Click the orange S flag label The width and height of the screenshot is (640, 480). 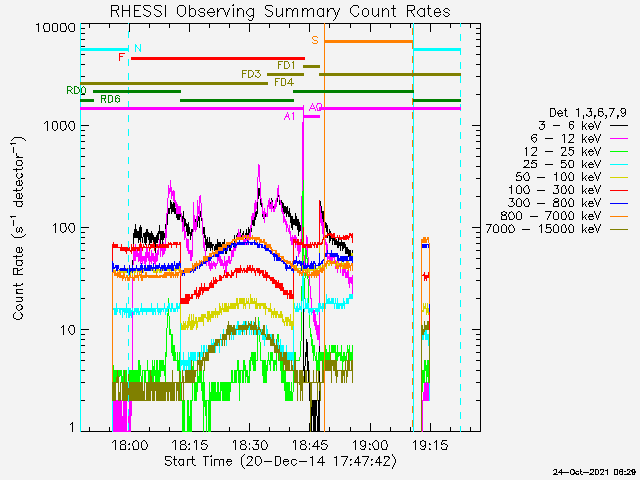pos(315,40)
